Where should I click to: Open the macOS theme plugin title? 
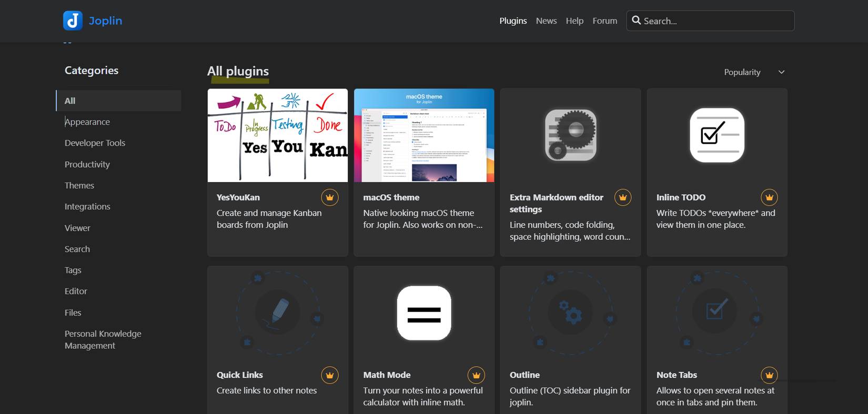[391, 197]
